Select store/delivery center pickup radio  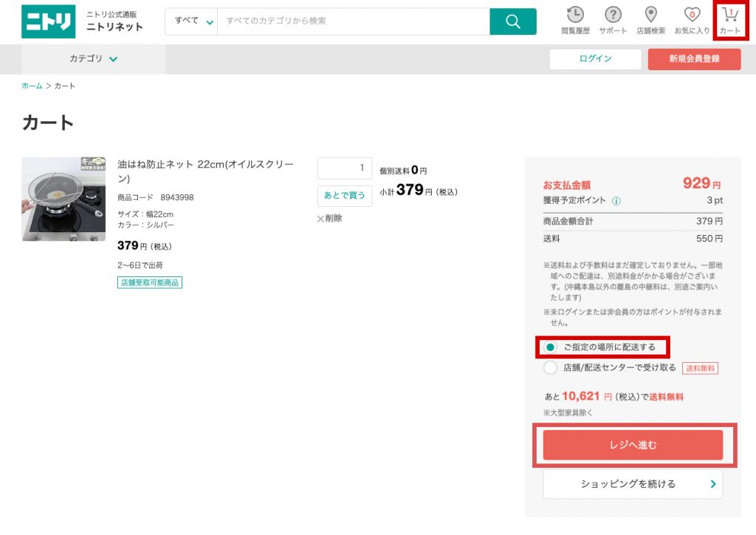550,368
